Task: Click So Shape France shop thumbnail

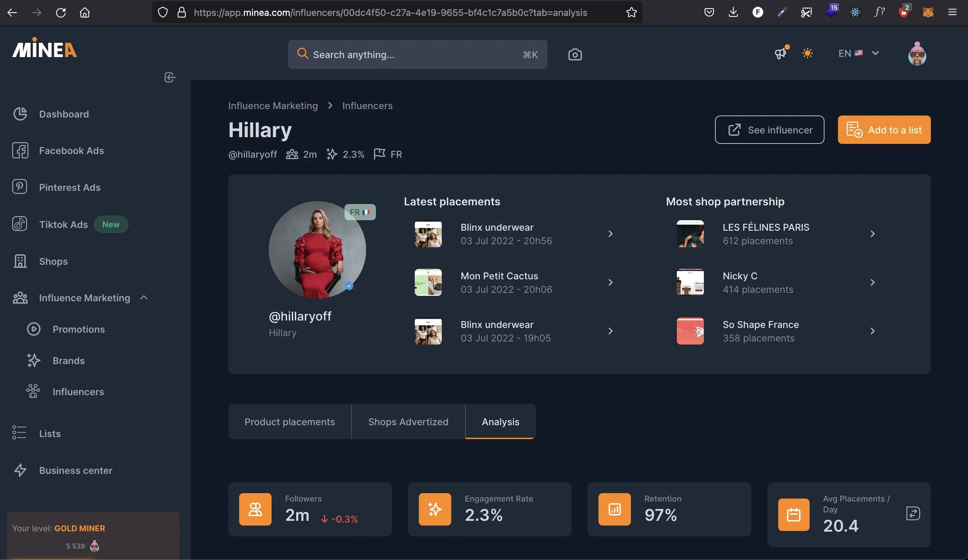Action: pyautogui.click(x=690, y=331)
